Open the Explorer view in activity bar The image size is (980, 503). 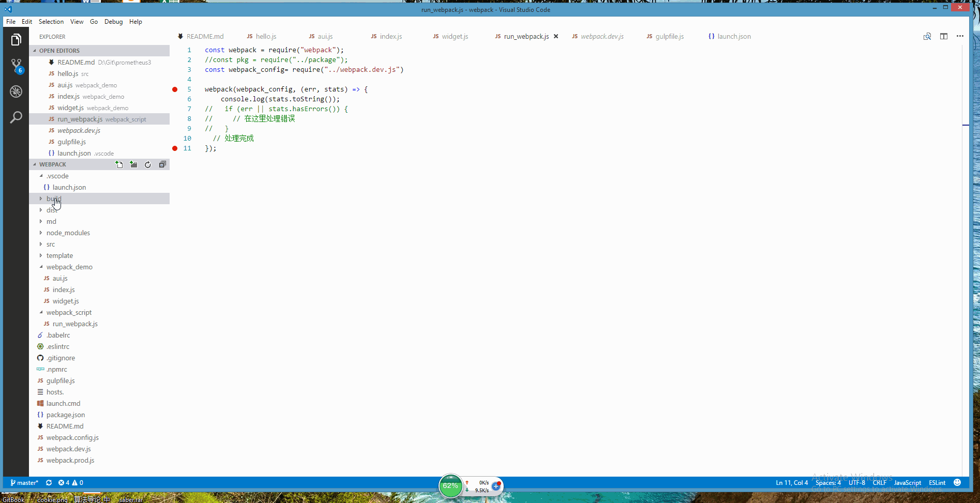click(16, 40)
